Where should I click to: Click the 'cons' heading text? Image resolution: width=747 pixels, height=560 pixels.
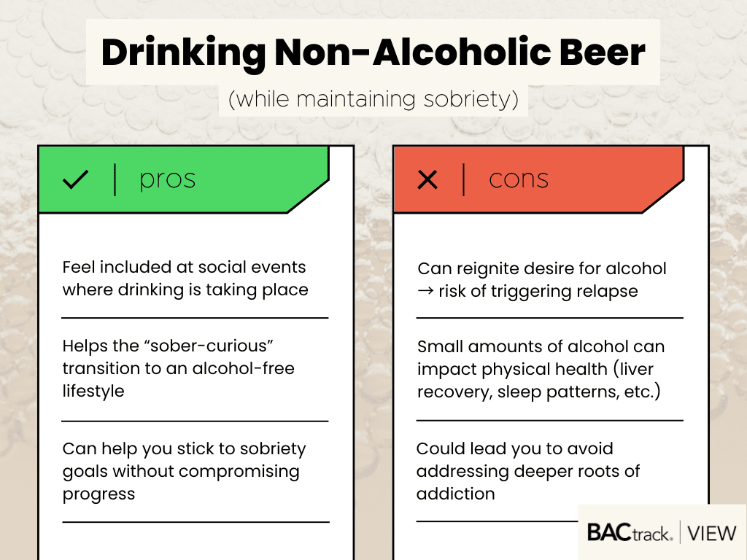[x=519, y=179]
